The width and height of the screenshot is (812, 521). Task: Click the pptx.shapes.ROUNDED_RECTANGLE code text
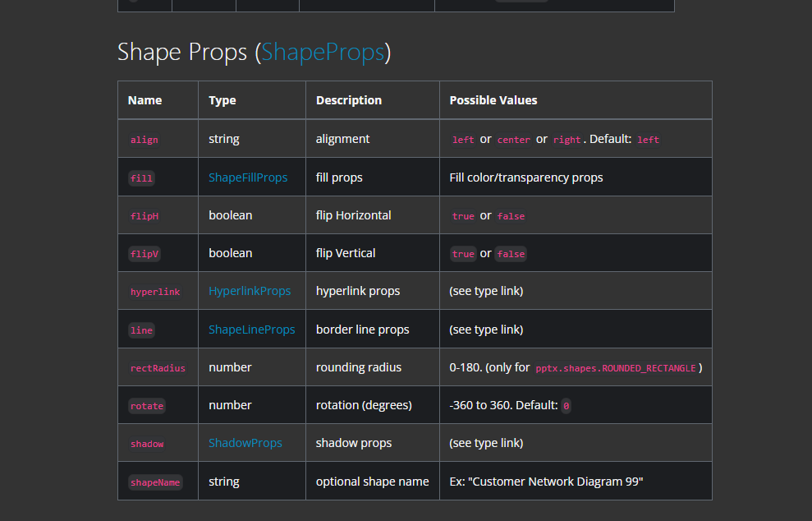pos(615,368)
